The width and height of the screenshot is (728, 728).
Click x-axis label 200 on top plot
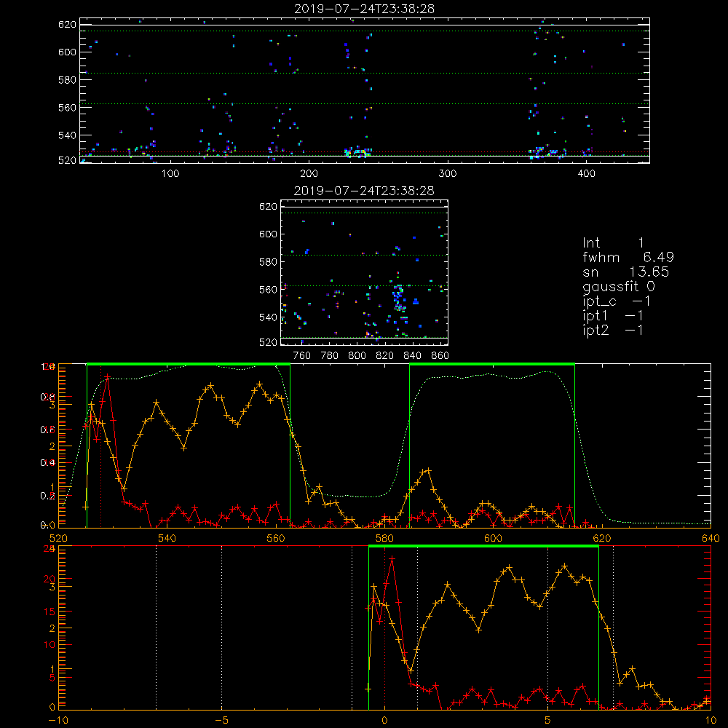tap(309, 174)
